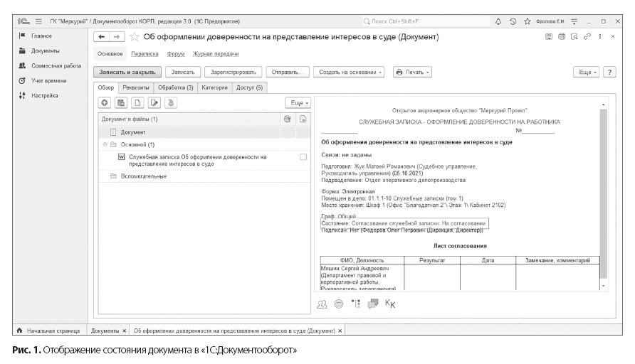
Task: Close the Документы bottom tab
Action: 125,331
